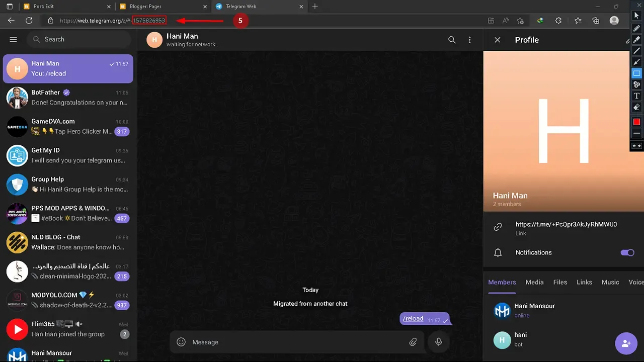
Task: Switch to the Links tab
Action: tap(584, 282)
